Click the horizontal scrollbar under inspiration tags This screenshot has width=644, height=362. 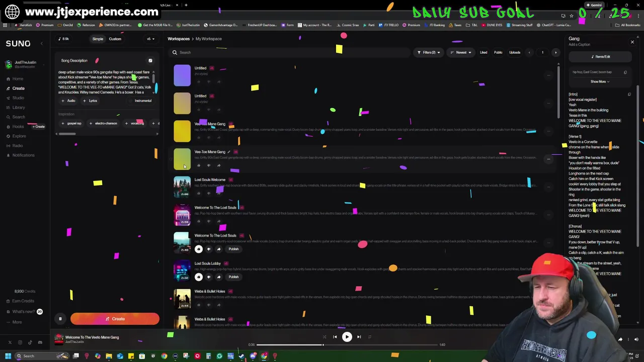[67, 134]
